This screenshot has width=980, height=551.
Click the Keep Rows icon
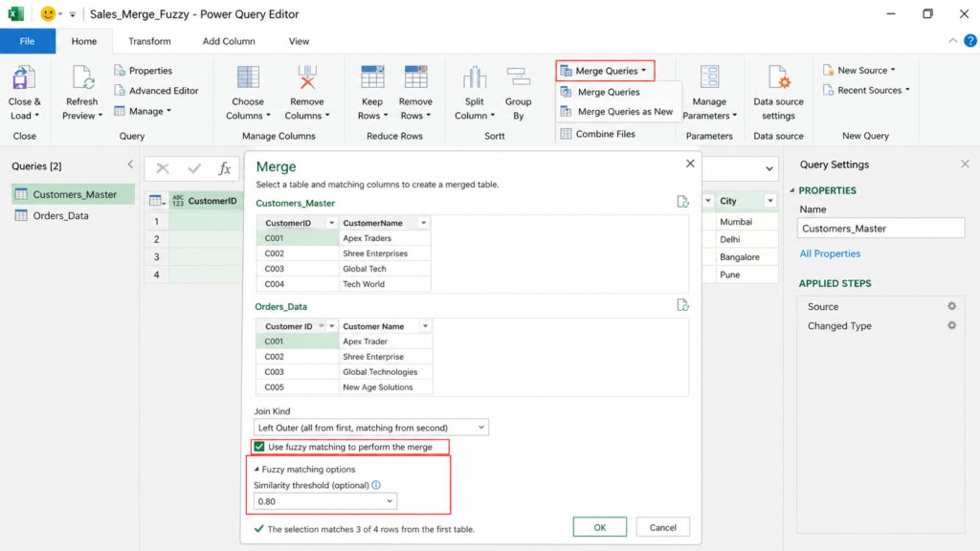(372, 78)
